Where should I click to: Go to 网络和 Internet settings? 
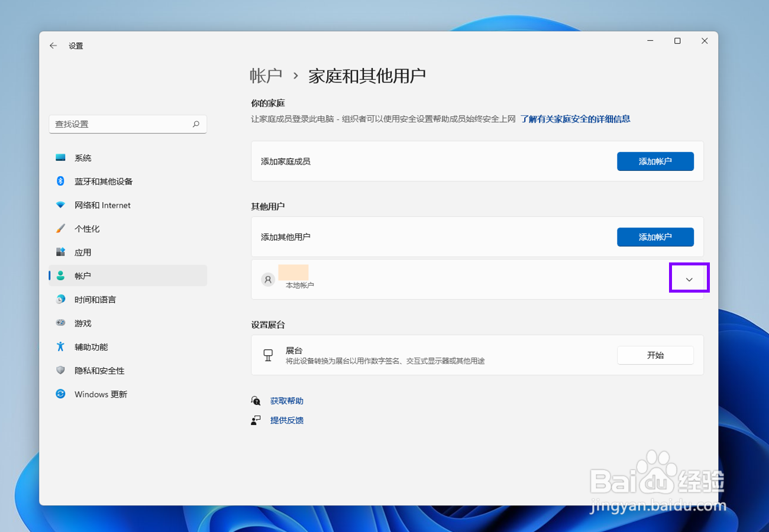(128, 205)
